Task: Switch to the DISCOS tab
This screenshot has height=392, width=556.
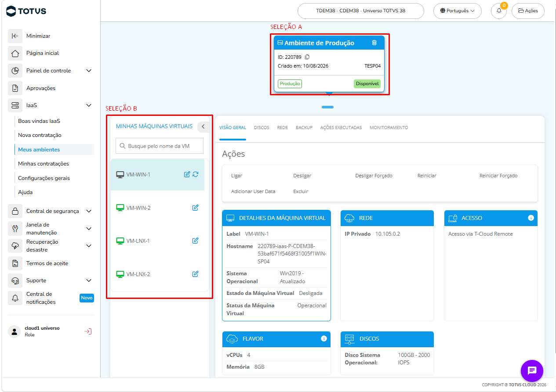Action: click(262, 128)
